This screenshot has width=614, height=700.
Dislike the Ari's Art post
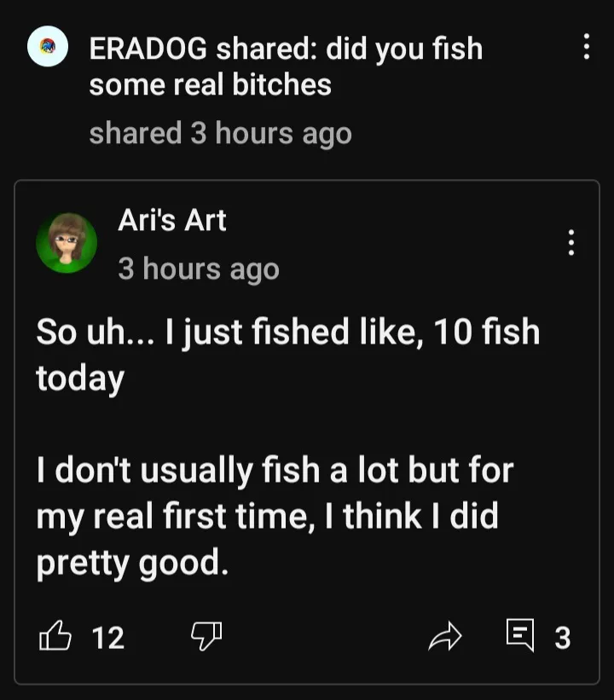coord(206,636)
